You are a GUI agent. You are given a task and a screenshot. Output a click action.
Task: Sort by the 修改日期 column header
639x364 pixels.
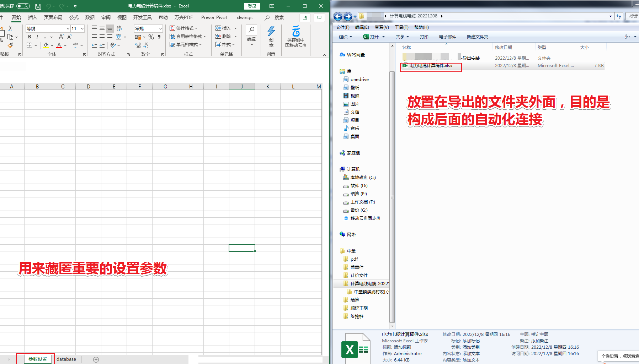tap(513, 47)
